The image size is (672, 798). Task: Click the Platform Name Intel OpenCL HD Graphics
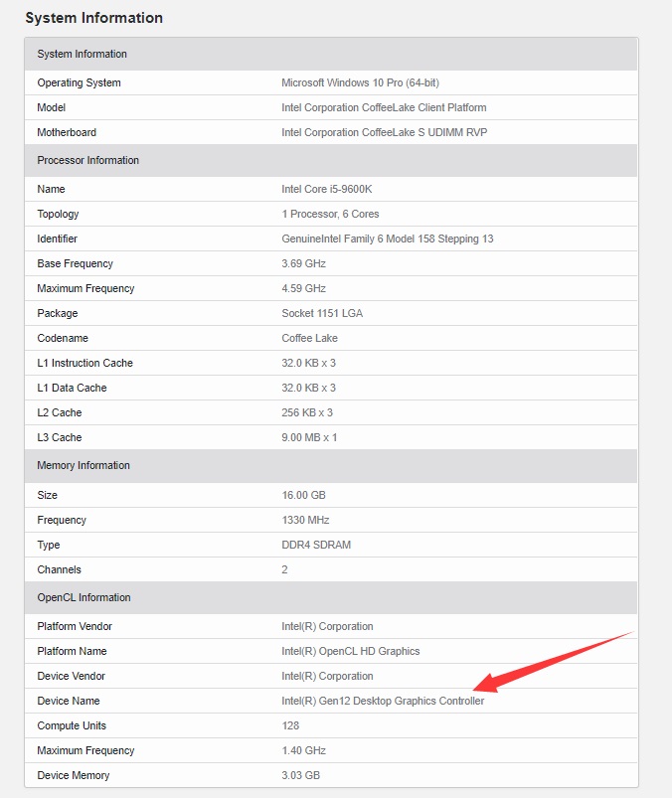click(x=351, y=652)
